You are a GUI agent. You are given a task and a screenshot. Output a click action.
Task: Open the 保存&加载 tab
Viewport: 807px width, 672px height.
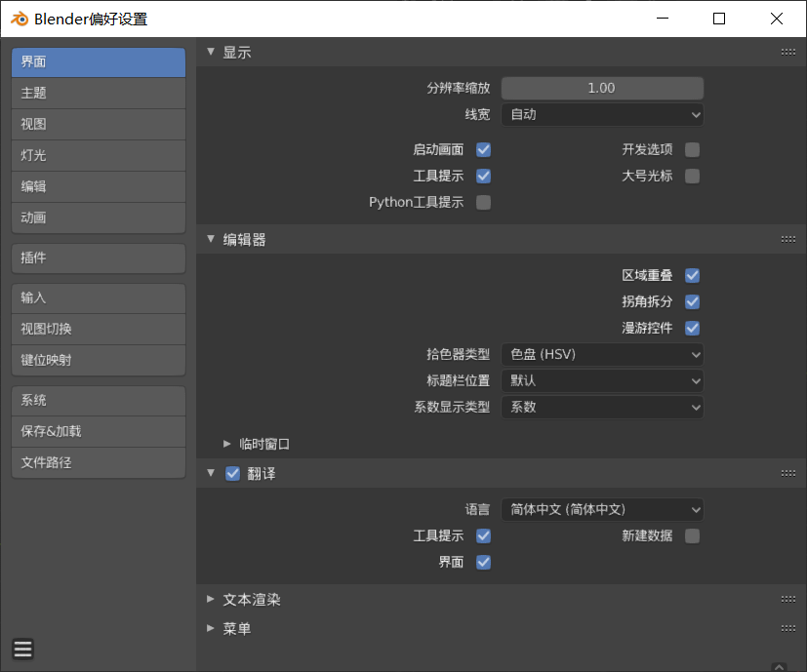pos(99,431)
